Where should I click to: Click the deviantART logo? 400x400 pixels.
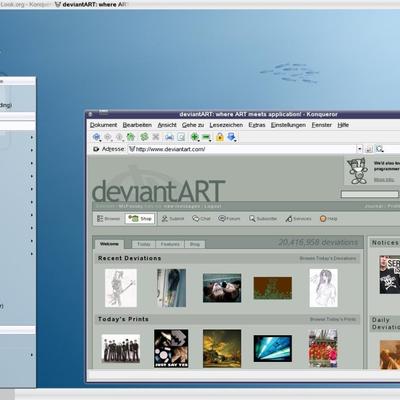click(158, 191)
